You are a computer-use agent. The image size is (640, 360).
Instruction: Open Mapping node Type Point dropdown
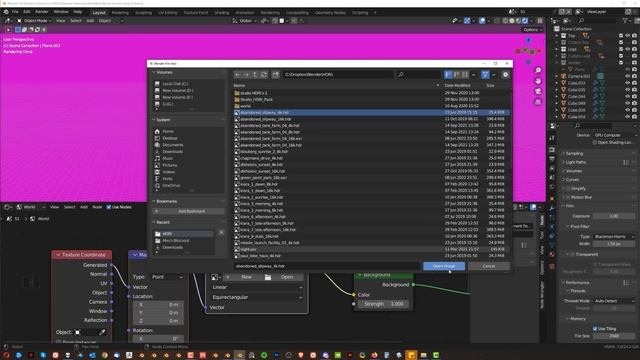click(x=167, y=277)
